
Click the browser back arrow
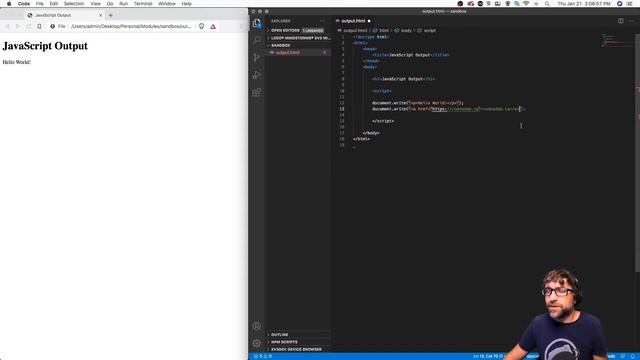7,27
